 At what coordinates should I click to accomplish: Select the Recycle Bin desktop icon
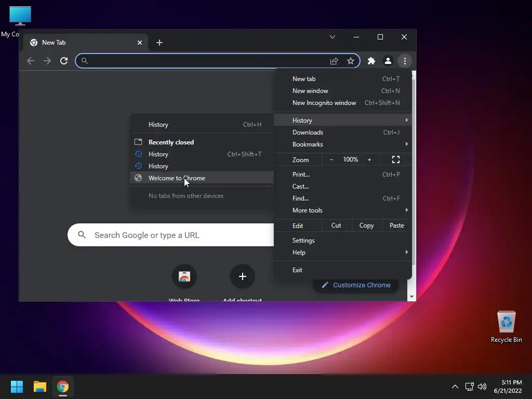[x=506, y=327]
